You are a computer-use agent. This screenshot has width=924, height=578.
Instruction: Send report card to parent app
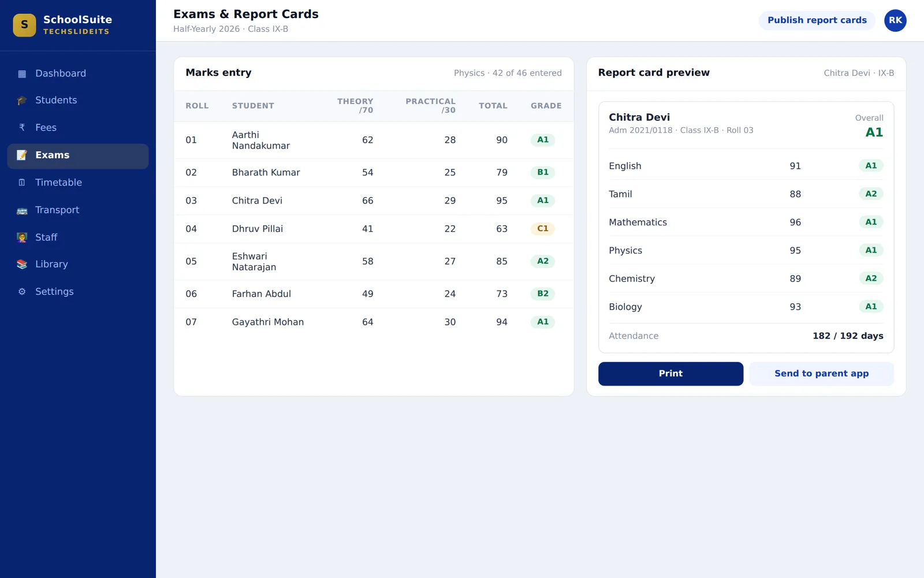coord(821,373)
